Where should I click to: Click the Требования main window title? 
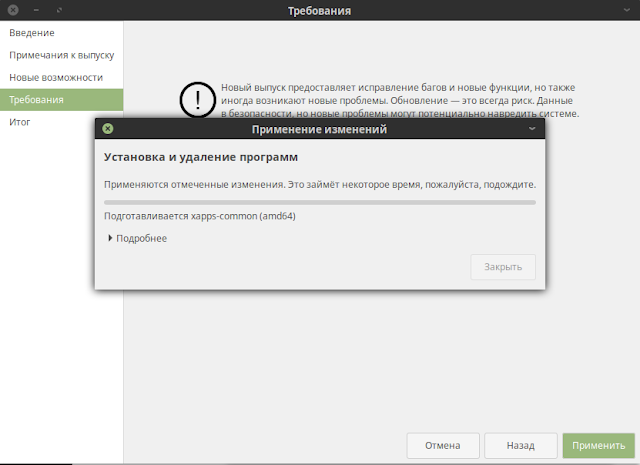point(320,11)
